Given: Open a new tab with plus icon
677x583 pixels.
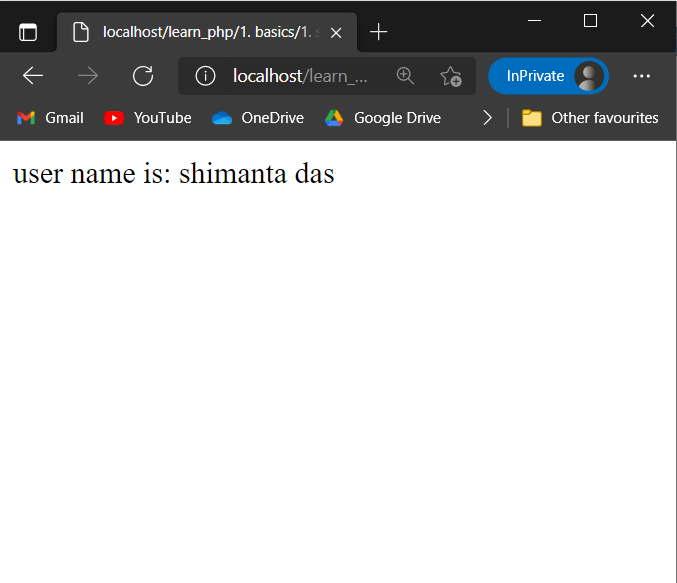Looking at the screenshot, I should 378,32.
